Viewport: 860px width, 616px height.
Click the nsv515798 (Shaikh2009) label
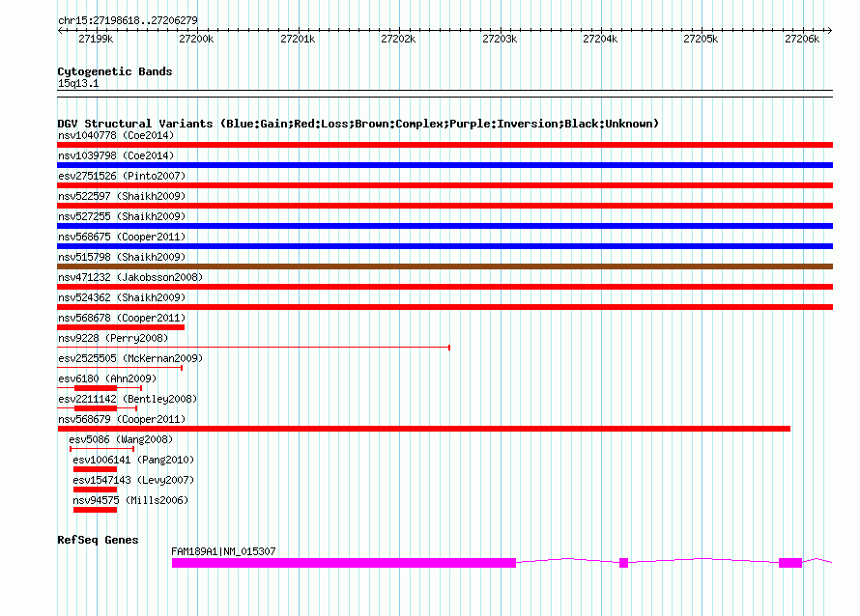tap(122, 257)
